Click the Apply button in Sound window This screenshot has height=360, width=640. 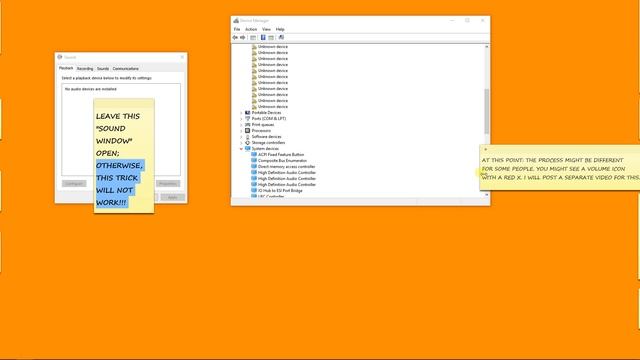point(173,197)
